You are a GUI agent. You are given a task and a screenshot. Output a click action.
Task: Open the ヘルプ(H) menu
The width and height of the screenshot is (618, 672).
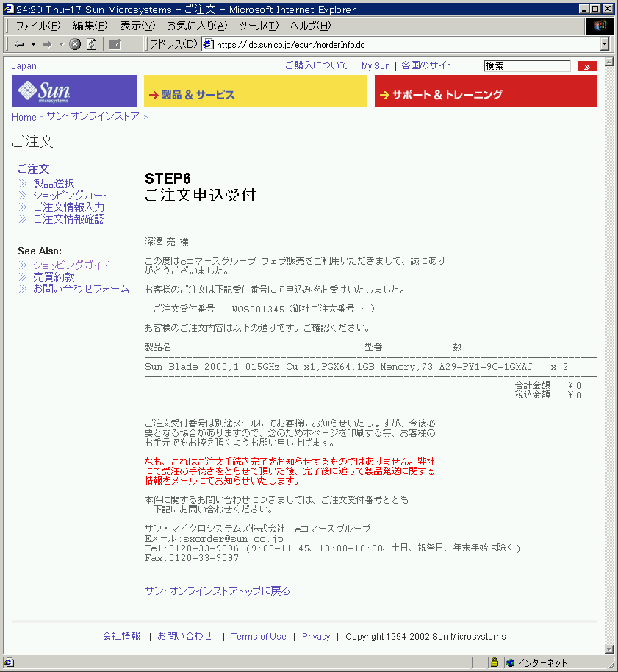311,26
